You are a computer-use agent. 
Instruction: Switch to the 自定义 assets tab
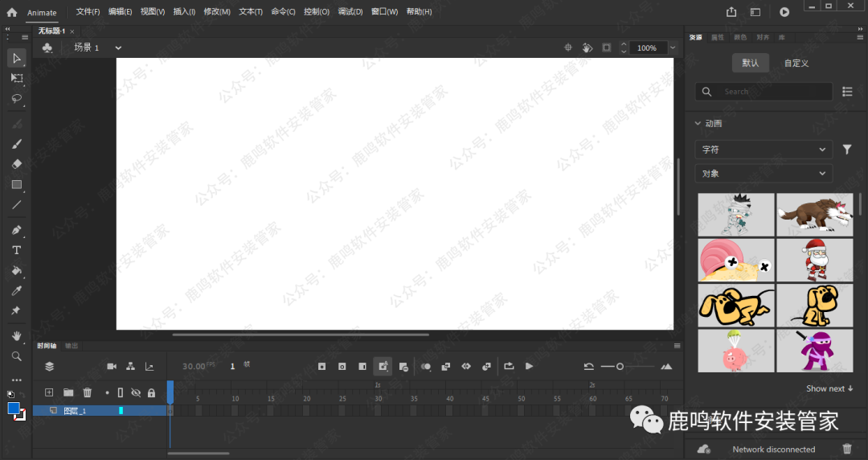pos(796,63)
